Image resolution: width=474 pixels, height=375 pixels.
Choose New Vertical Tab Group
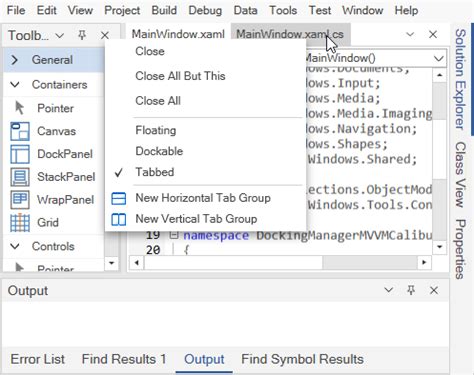(x=196, y=219)
